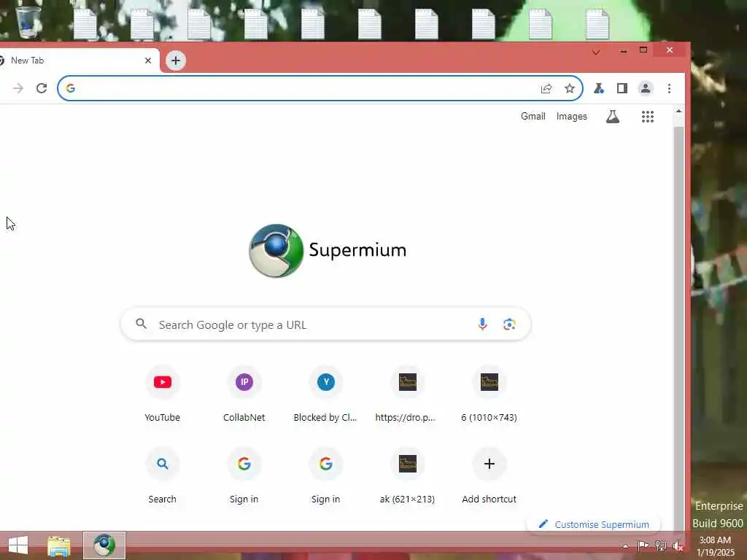
Task: Open the YouTube shortcut
Action: pos(163,393)
